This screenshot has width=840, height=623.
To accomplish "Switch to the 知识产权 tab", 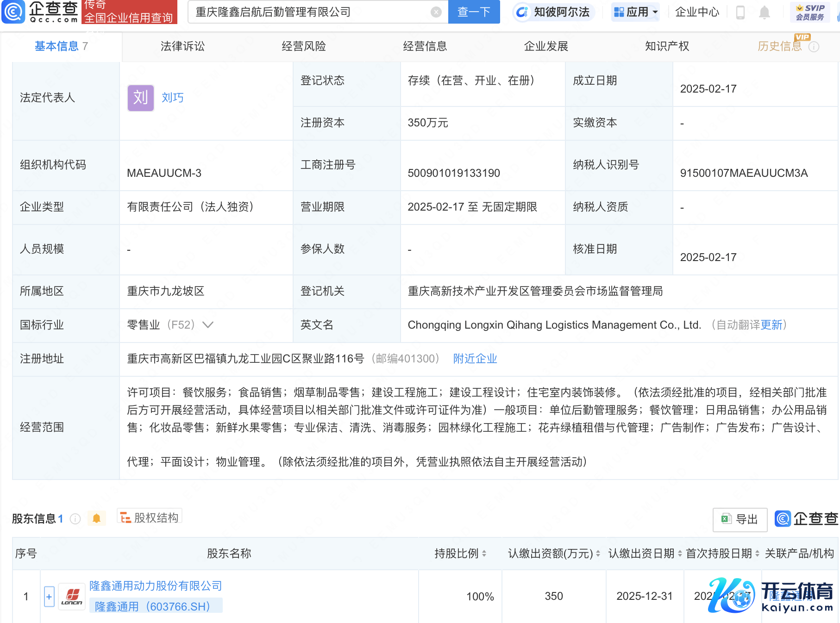I will [x=667, y=46].
